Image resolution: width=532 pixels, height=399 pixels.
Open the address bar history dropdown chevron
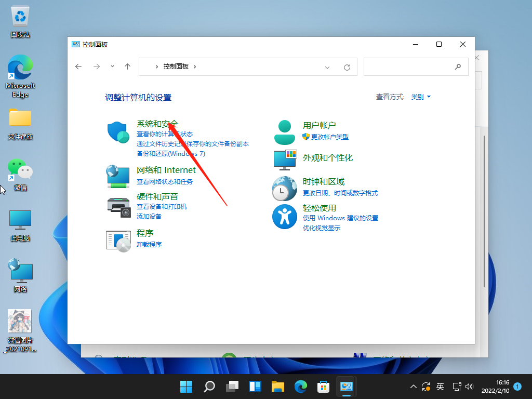(x=327, y=67)
